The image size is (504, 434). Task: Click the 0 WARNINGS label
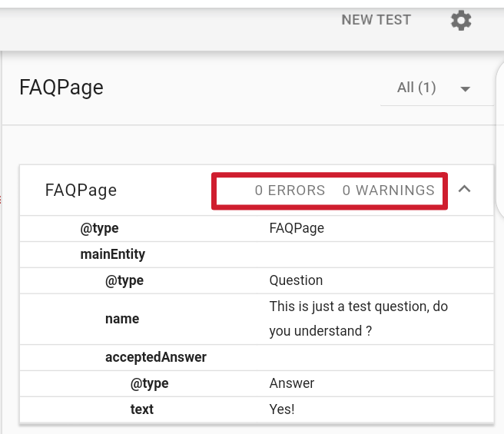click(x=388, y=190)
